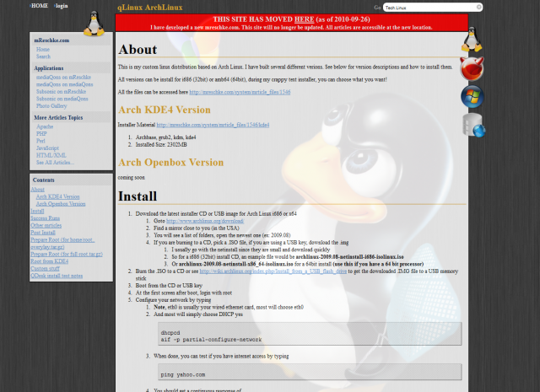Open the HOME menu item

coord(40,6)
